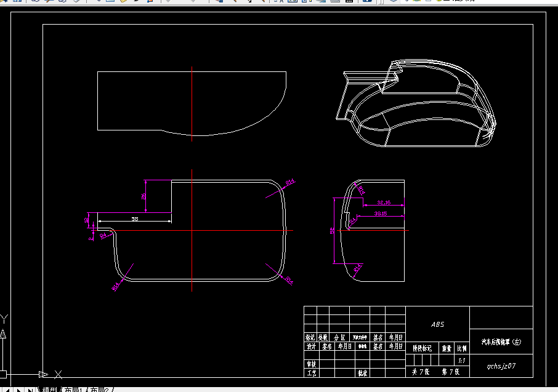Select the 52 vertical dimension in side view
Screen dimensions: 558x392
pyautogui.click(x=332, y=231)
